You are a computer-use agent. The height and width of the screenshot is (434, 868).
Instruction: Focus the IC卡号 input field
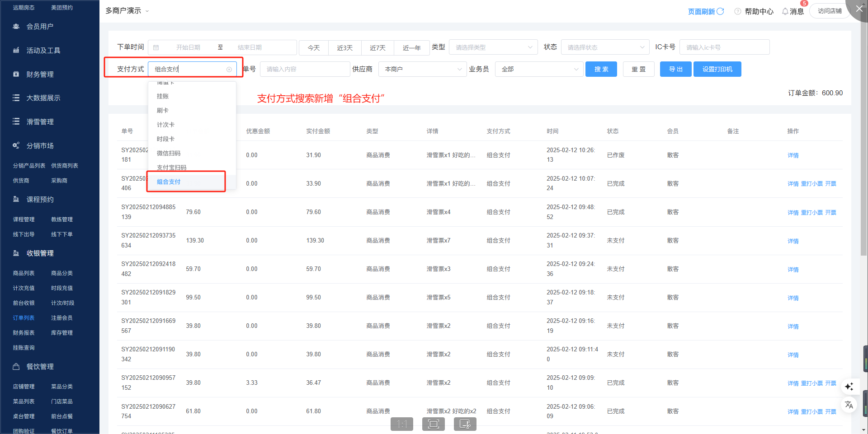pyautogui.click(x=724, y=47)
